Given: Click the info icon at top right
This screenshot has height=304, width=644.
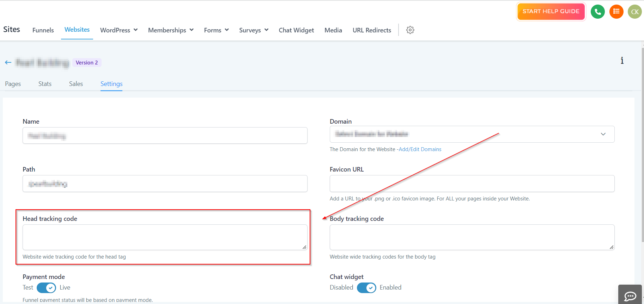Looking at the screenshot, I should [622, 61].
